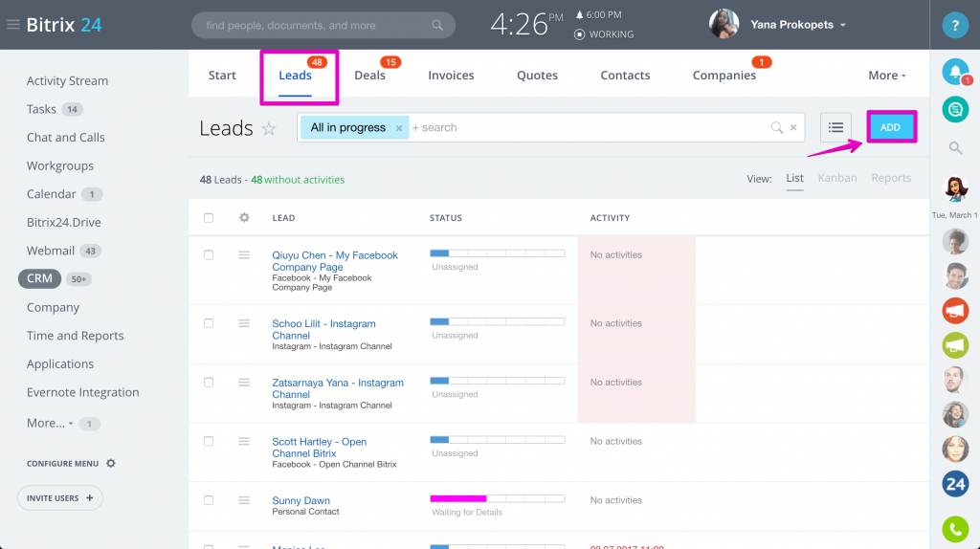Open the Qiuyu Chen lead link
Image resolution: width=980 pixels, height=549 pixels.
(x=334, y=261)
